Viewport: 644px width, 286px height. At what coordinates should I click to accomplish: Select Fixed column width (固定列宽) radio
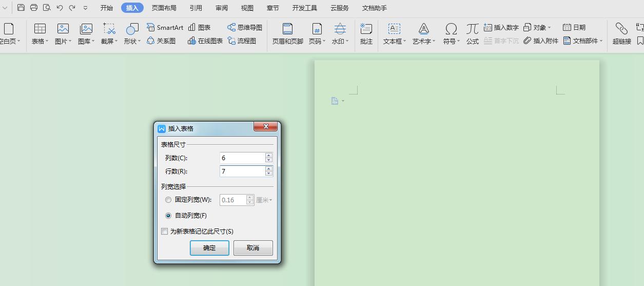(x=168, y=200)
